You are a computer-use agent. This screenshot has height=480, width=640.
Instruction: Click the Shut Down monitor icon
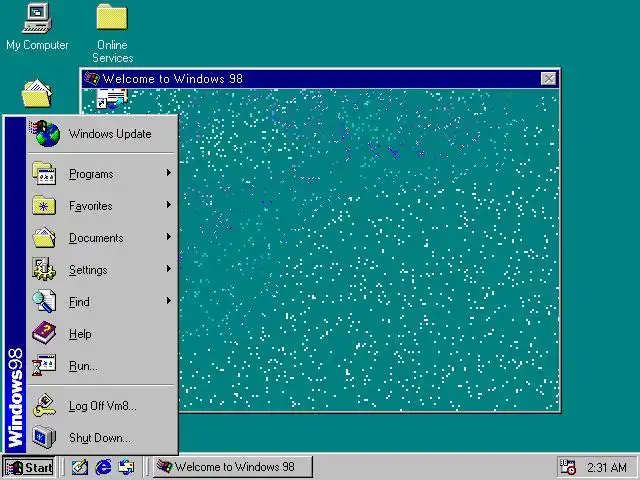pyautogui.click(x=44, y=437)
